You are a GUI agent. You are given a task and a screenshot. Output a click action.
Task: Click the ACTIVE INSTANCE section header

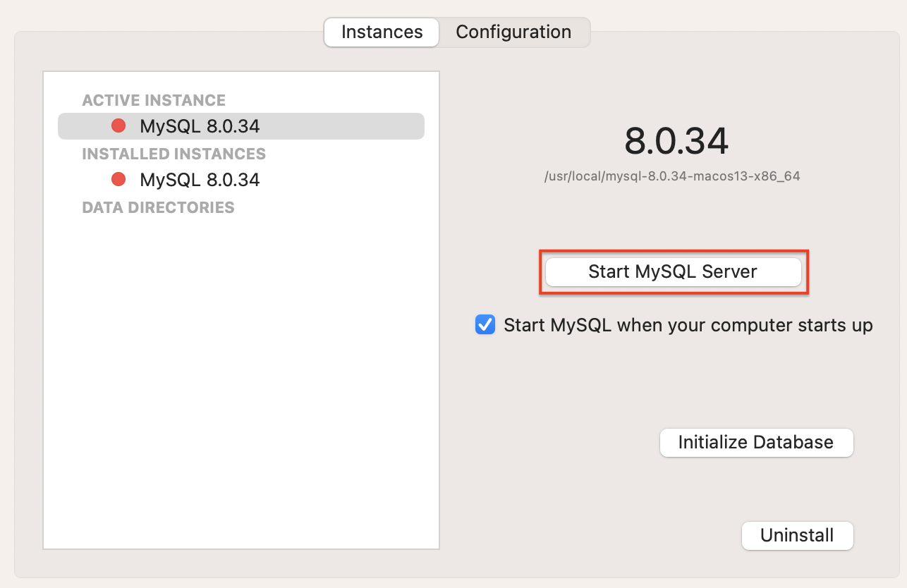[154, 100]
